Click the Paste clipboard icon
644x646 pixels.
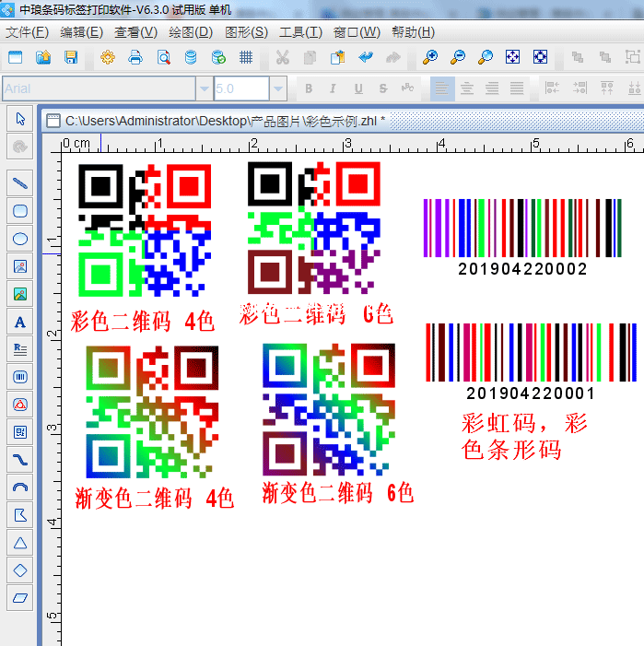pyautogui.click(x=337, y=57)
